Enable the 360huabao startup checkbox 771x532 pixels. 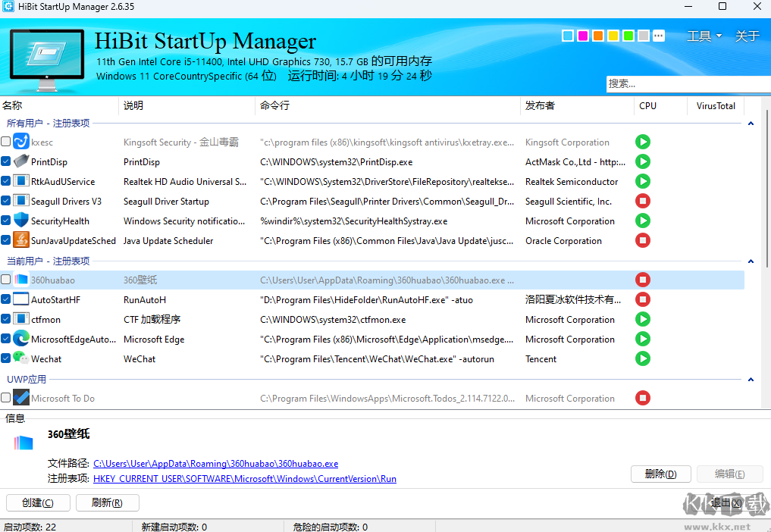click(6, 280)
